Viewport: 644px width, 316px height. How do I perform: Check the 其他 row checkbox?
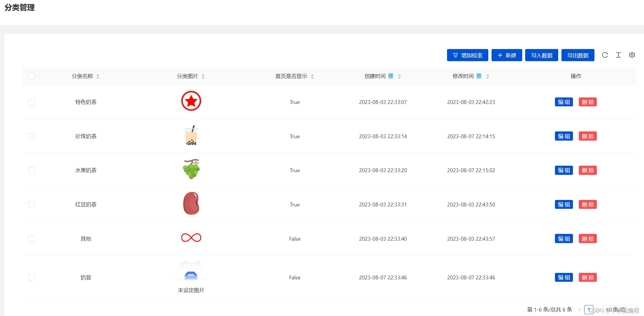tap(32, 239)
